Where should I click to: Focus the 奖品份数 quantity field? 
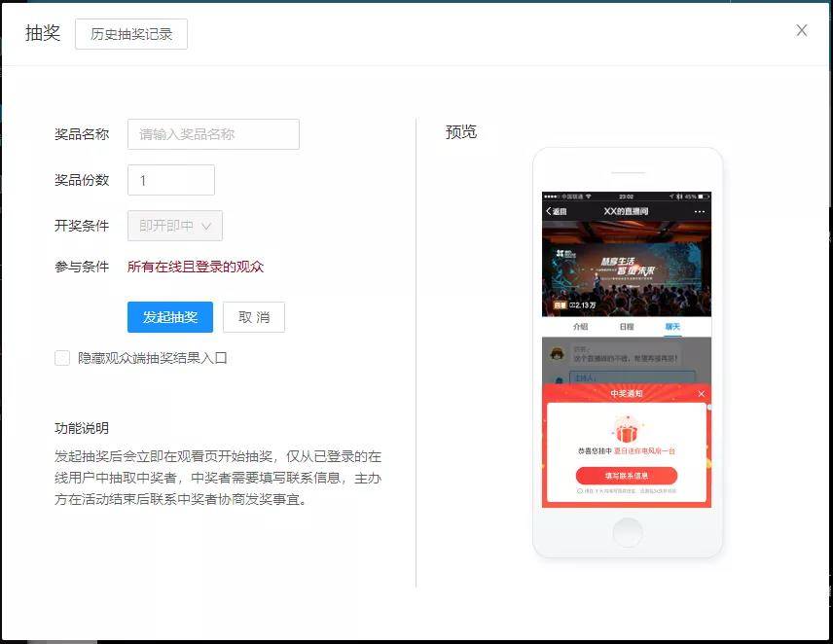(171, 180)
